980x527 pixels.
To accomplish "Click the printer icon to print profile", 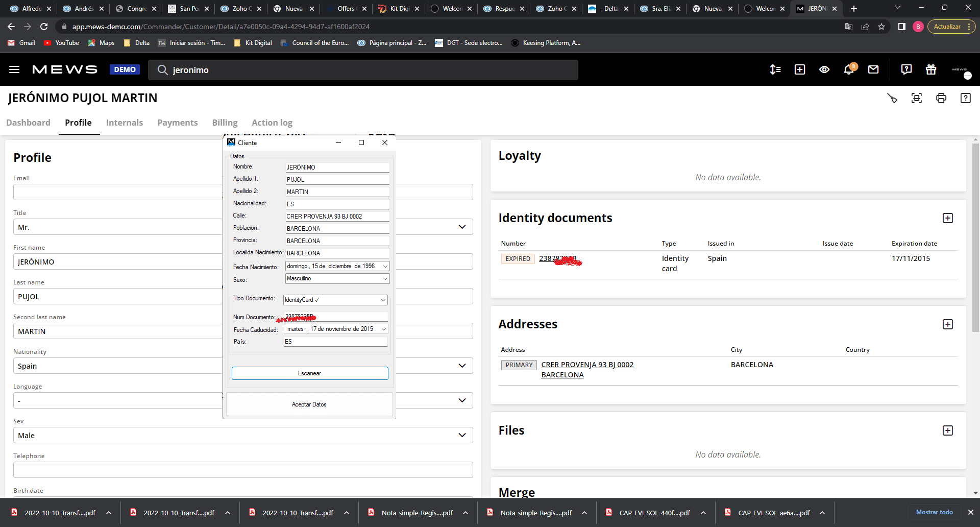I will tap(941, 98).
